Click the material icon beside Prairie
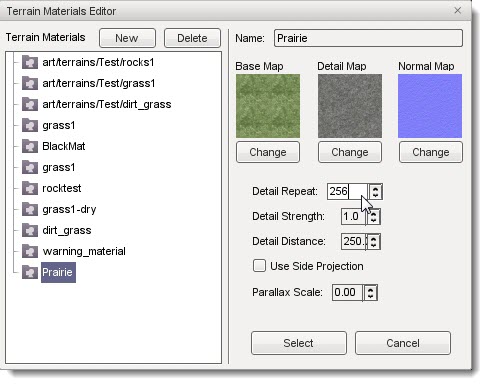The image size is (487, 385). pyautogui.click(x=30, y=272)
